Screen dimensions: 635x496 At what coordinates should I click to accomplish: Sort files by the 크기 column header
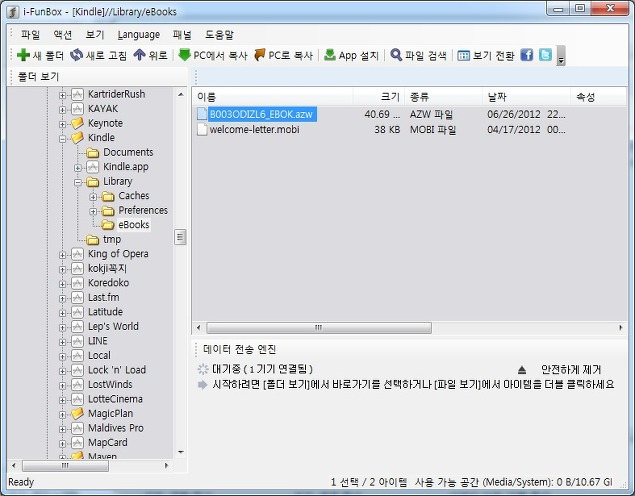point(378,97)
